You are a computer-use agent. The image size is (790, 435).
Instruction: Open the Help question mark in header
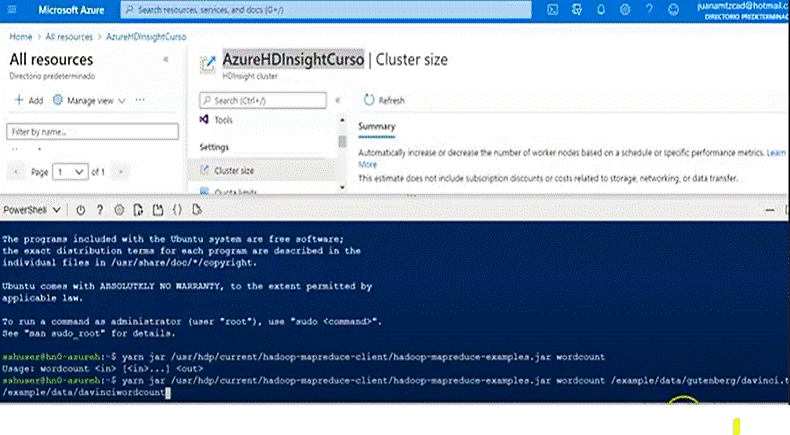pos(649,10)
